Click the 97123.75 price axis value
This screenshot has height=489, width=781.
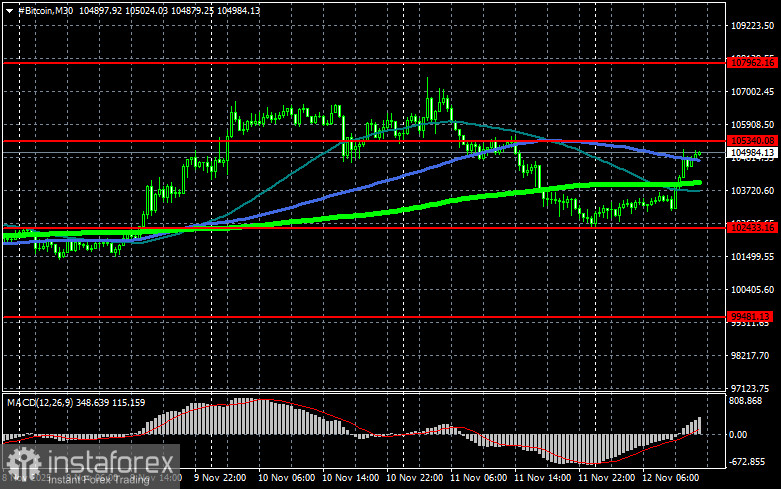click(750, 388)
